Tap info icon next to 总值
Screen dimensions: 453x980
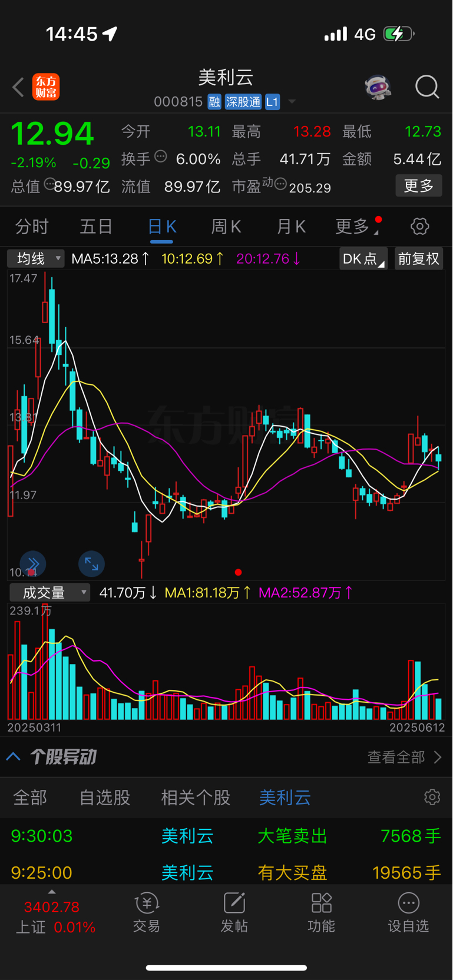click(x=49, y=184)
